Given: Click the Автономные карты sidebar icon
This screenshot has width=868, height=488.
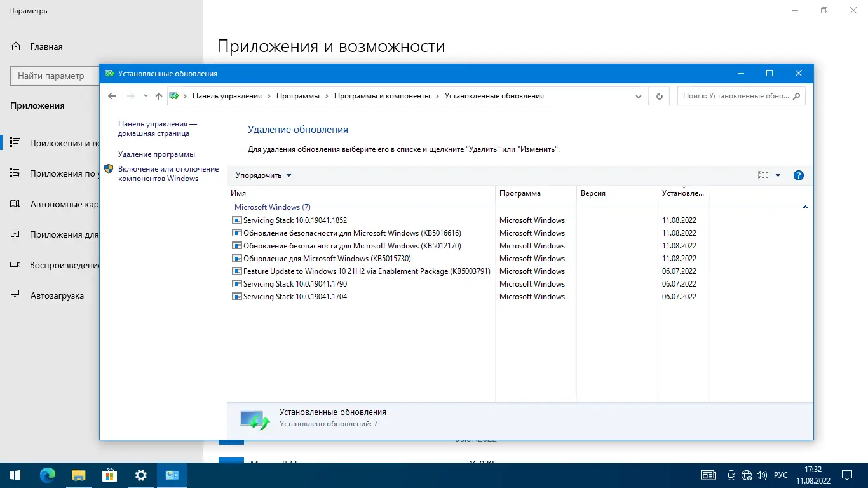Looking at the screenshot, I should (16, 204).
